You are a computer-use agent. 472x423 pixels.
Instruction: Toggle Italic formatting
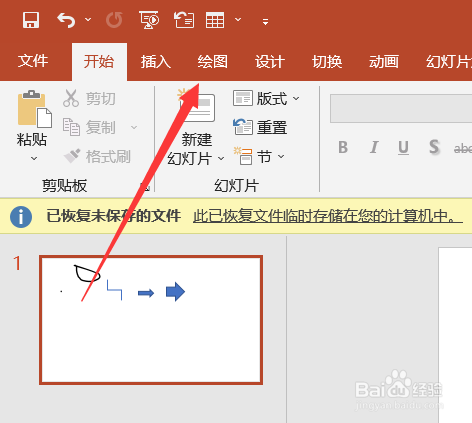pyautogui.click(x=374, y=147)
